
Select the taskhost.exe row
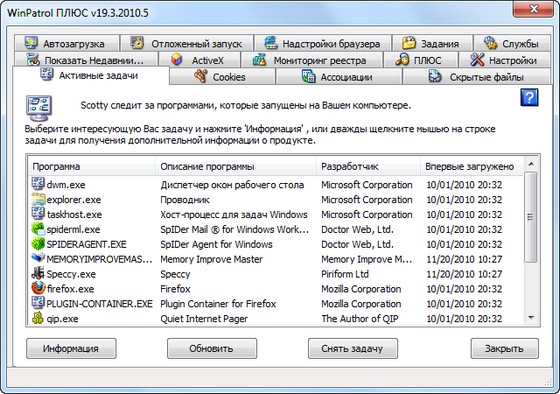click(275, 214)
